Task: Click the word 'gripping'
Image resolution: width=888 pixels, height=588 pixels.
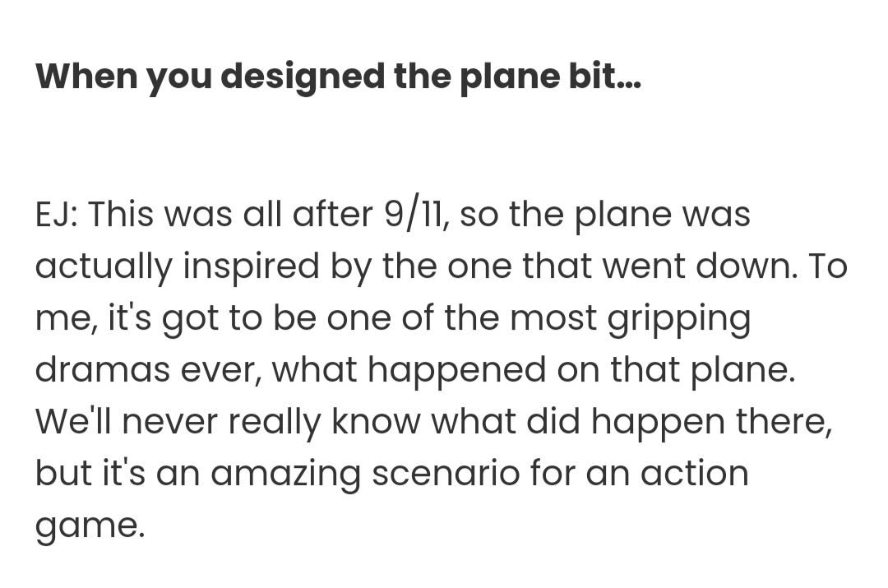Action: [679, 319]
